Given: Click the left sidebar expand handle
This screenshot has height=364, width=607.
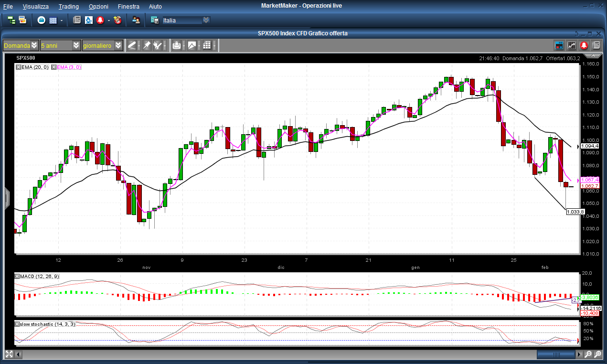Looking at the screenshot, I should (7, 198).
